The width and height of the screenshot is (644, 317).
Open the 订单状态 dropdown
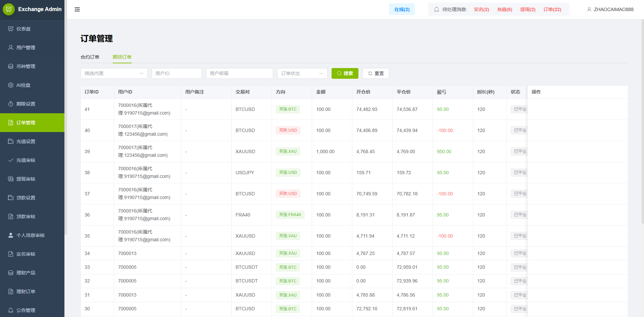click(302, 73)
